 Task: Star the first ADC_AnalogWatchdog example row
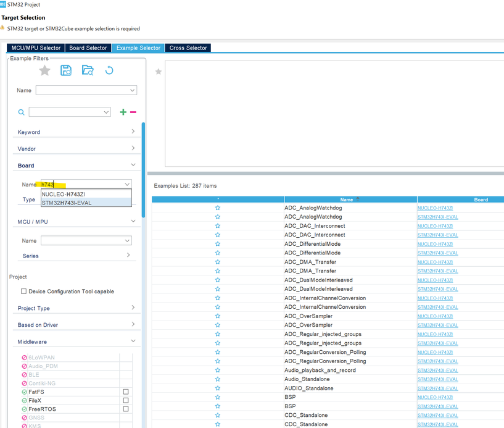click(x=218, y=208)
